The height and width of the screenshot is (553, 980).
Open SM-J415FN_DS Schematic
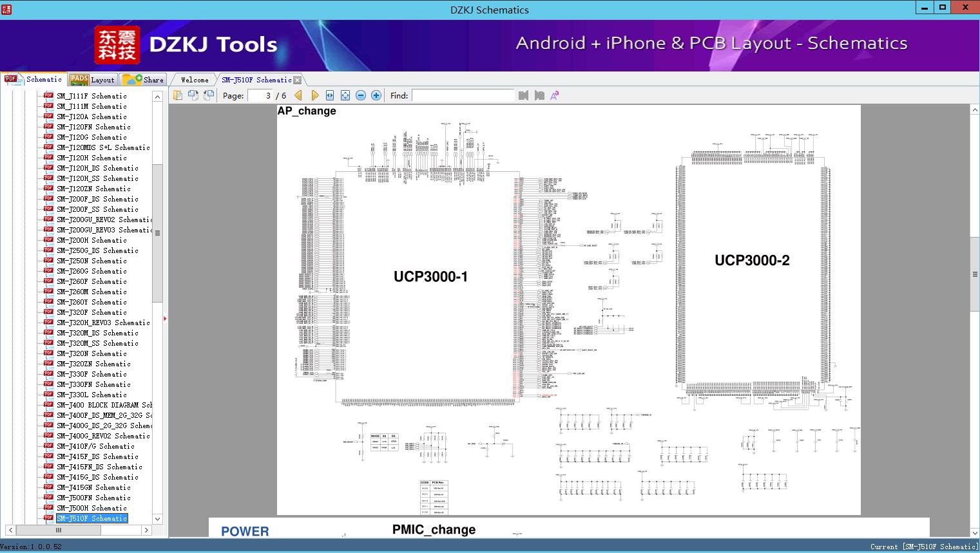pos(99,467)
